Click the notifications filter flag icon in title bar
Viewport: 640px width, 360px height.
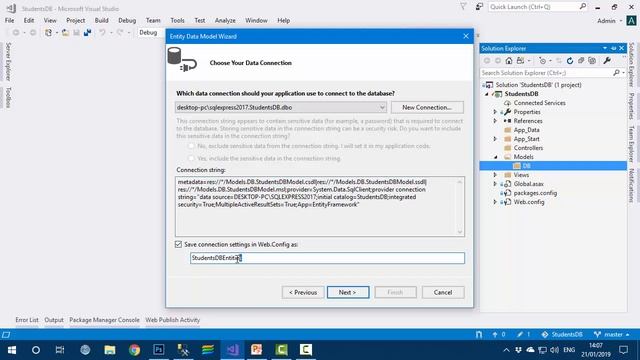463,7
